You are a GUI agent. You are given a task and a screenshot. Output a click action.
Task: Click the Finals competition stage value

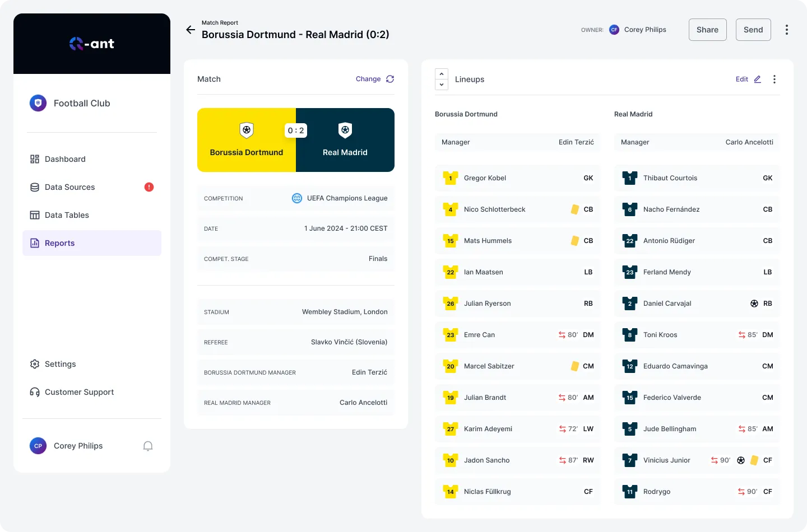[378, 259]
